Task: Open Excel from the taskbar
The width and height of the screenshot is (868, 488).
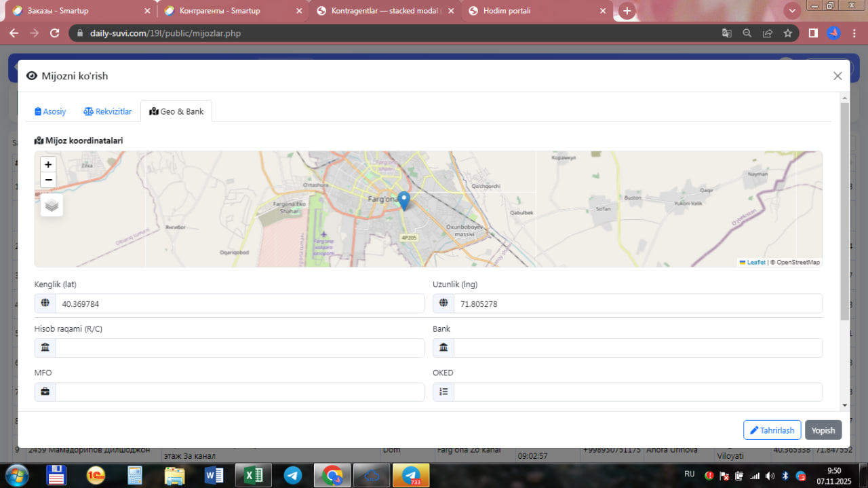Action: pos(254,475)
